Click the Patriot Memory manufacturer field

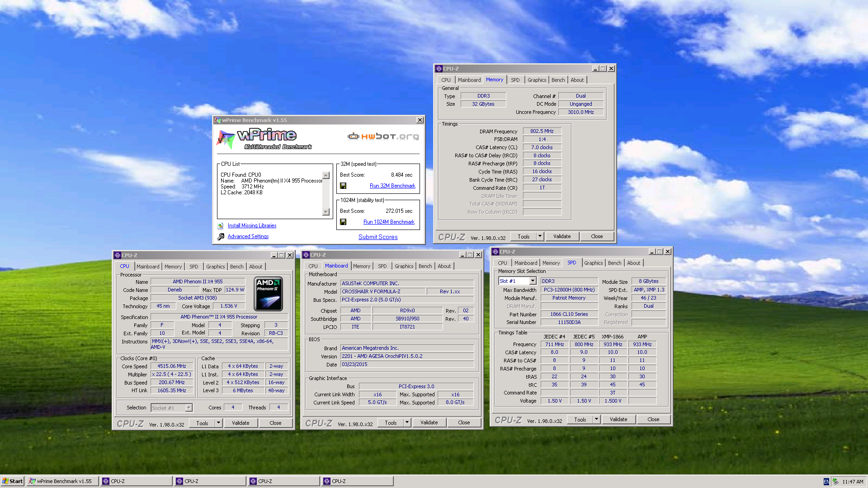tap(569, 298)
